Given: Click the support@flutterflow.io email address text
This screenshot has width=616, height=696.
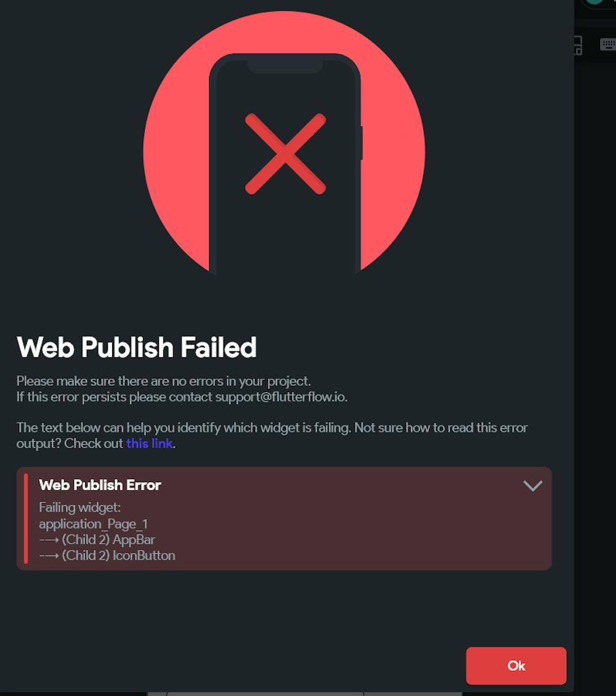Looking at the screenshot, I should (x=280, y=397).
